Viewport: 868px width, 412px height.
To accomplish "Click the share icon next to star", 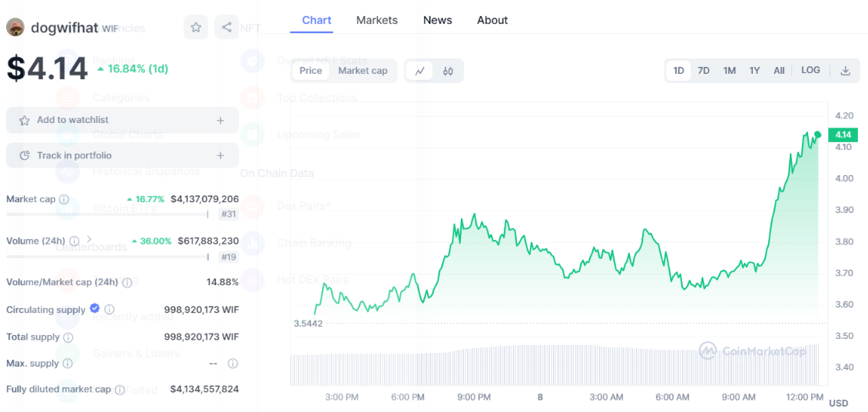I will 227,28.
